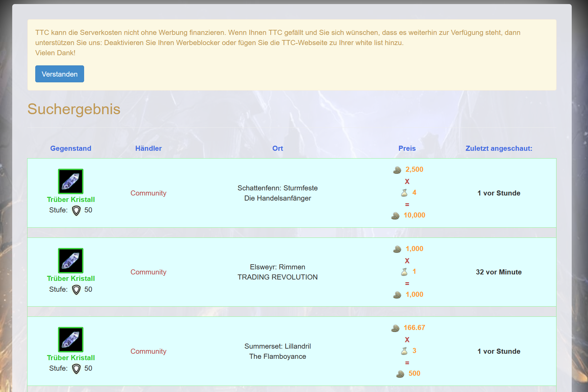588x392 pixels.
Task: Click shield level icon in Rimmen row
Action: pos(76,290)
